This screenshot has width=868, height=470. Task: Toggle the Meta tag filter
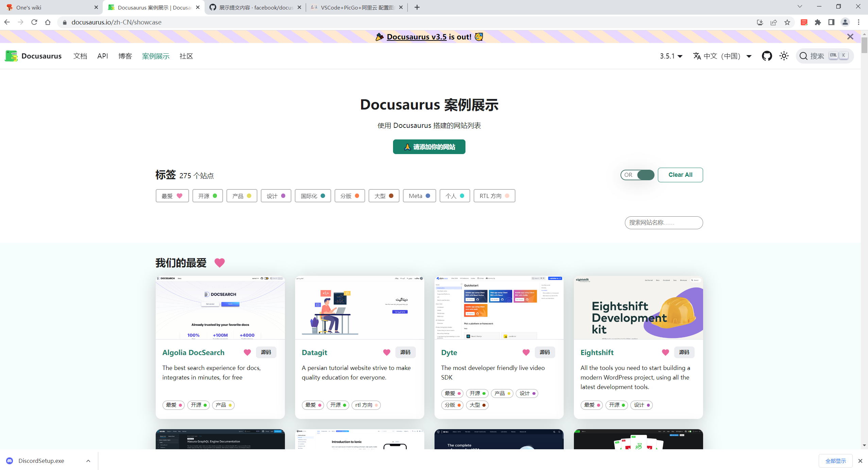[420, 196]
